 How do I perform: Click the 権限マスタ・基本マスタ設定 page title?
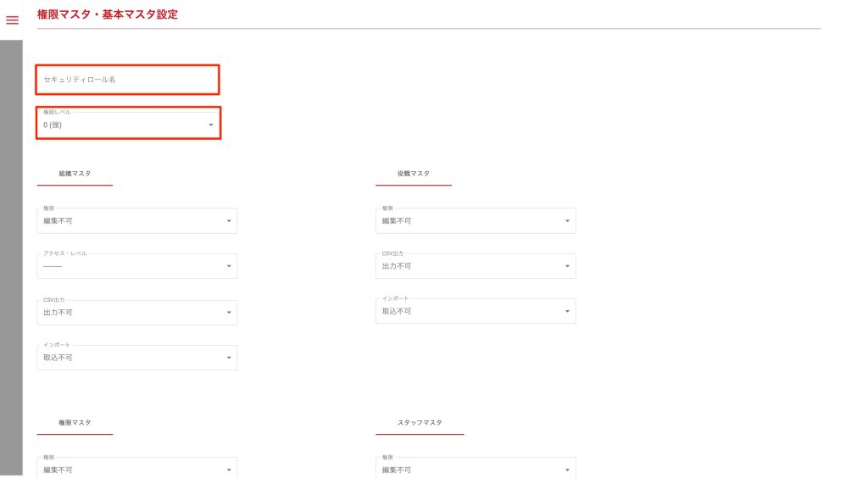108,14
